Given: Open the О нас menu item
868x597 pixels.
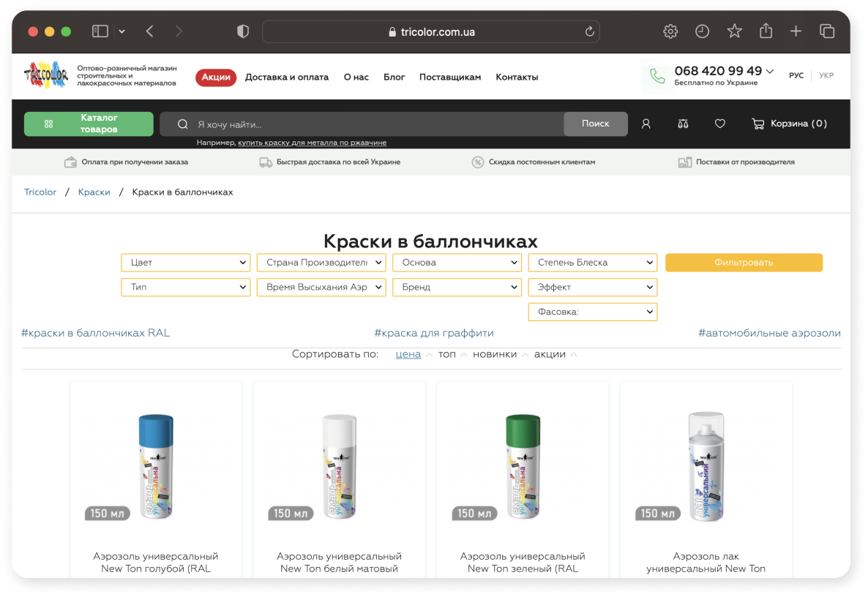Looking at the screenshot, I should 356,77.
